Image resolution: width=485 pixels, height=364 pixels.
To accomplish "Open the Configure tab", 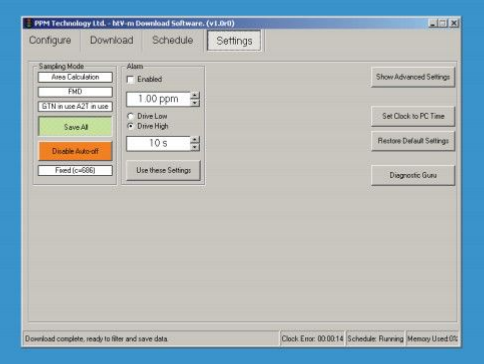I will 50,40.
